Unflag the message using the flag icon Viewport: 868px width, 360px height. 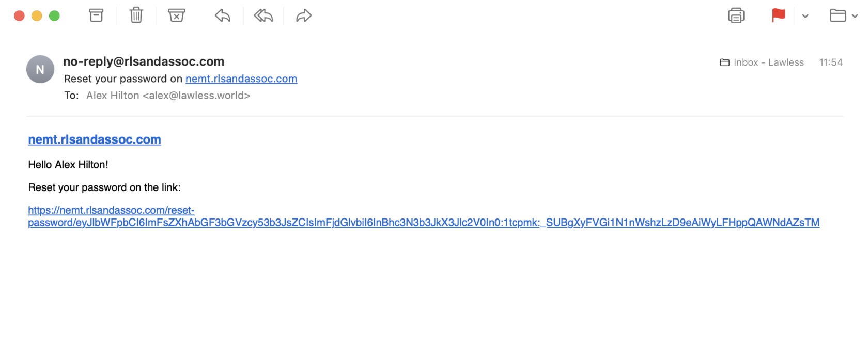(x=778, y=15)
